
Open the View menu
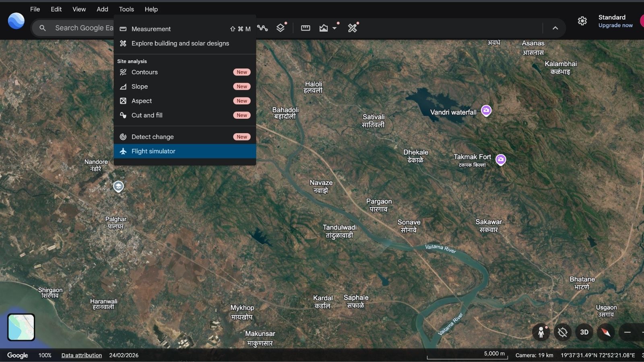(79, 9)
